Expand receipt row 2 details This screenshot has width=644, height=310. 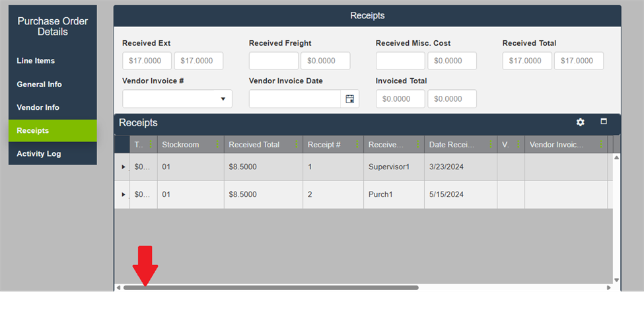point(123,195)
